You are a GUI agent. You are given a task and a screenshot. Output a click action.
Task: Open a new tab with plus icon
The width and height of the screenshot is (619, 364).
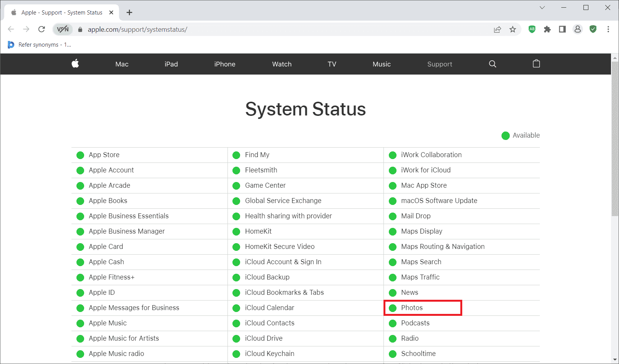point(130,13)
